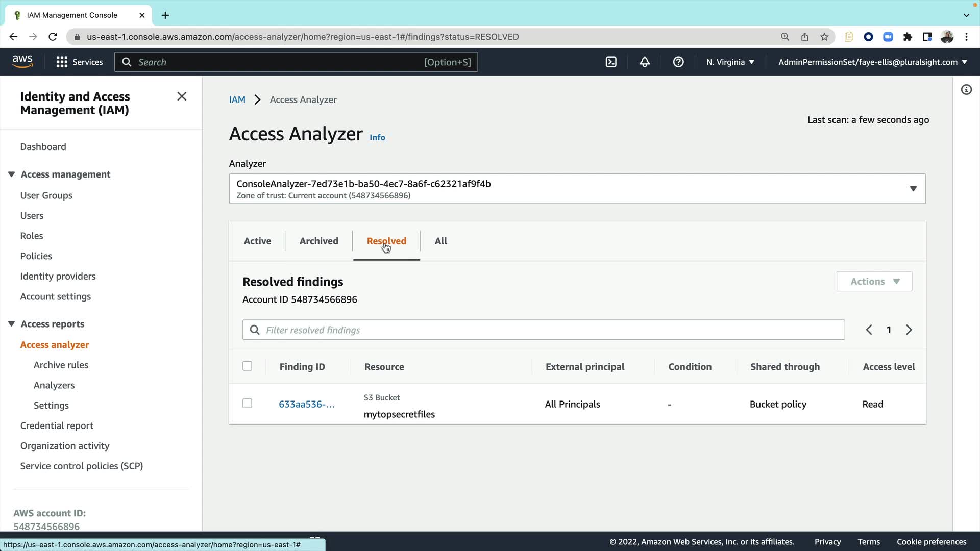Open finding ID 633aa536 link
Screen dimensions: 980x551
click(x=307, y=404)
